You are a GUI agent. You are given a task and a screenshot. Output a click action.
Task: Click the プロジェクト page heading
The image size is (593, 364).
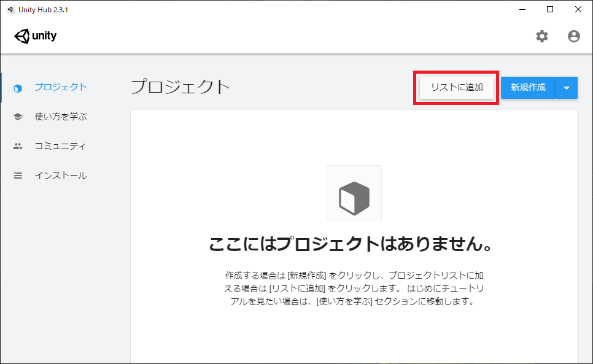tap(180, 87)
